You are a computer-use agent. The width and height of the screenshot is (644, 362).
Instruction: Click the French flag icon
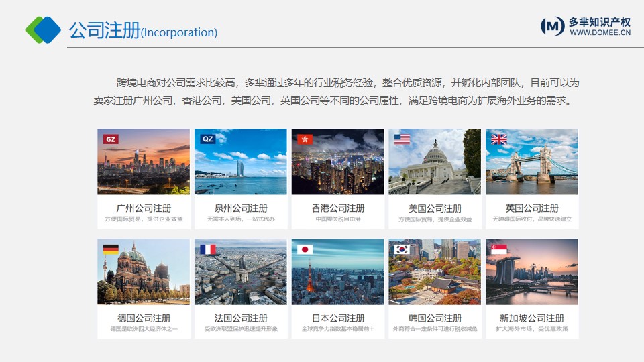(x=208, y=249)
